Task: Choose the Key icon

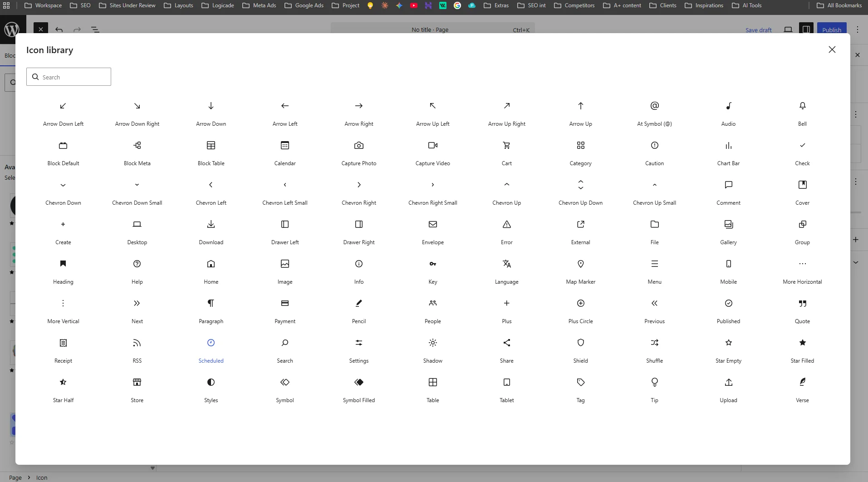Action: (x=433, y=264)
